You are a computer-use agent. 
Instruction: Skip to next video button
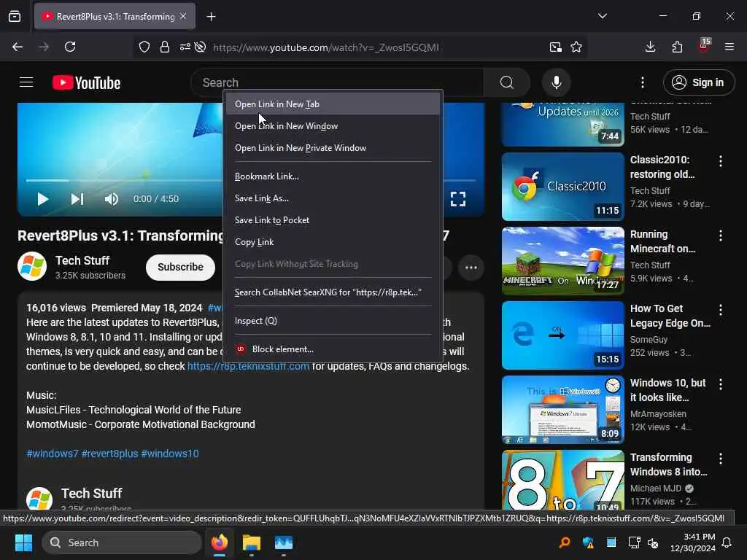click(77, 198)
